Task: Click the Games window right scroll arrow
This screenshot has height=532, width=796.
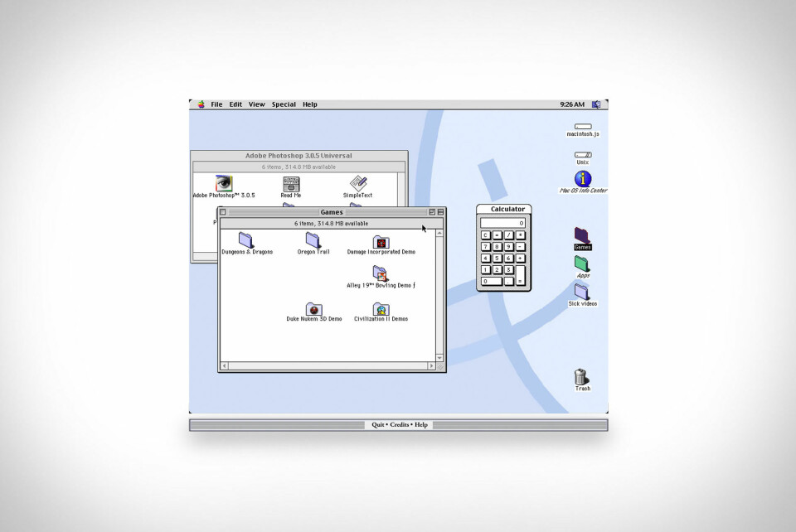Action: [431, 365]
